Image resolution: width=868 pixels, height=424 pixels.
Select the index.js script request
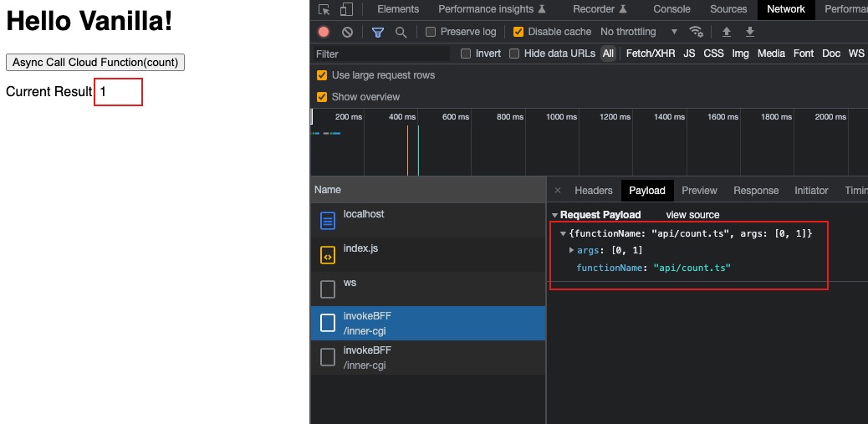coord(428,254)
